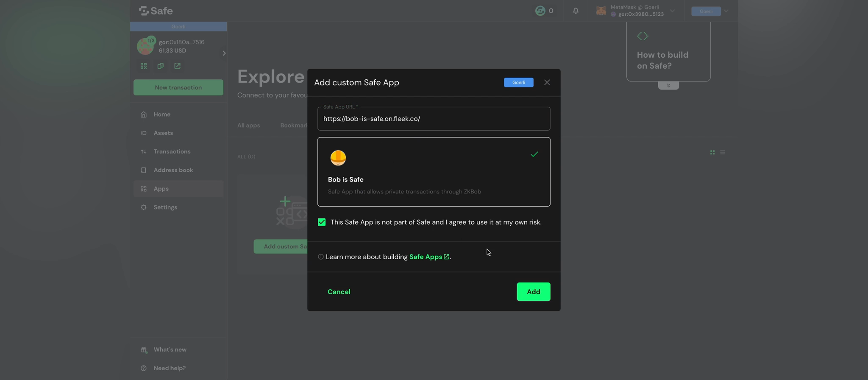
Task: Open the owl token counter icon
Action: click(x=540, y=11)
